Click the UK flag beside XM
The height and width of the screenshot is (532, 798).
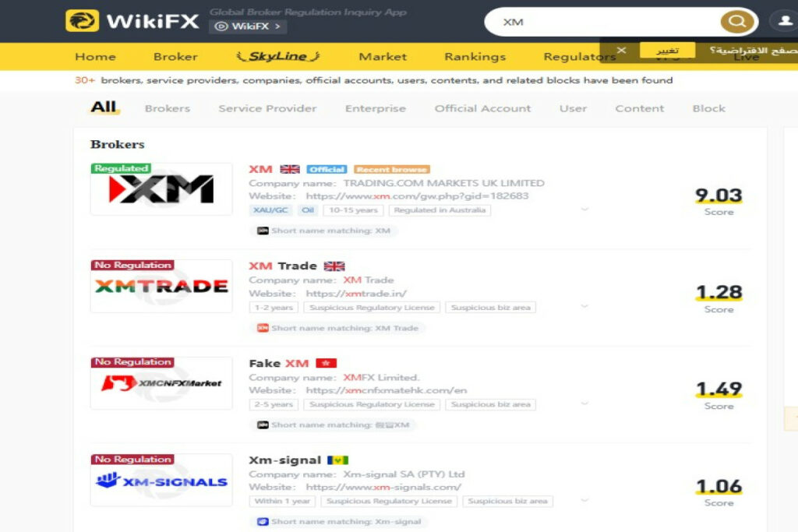(x=290, y=169)
